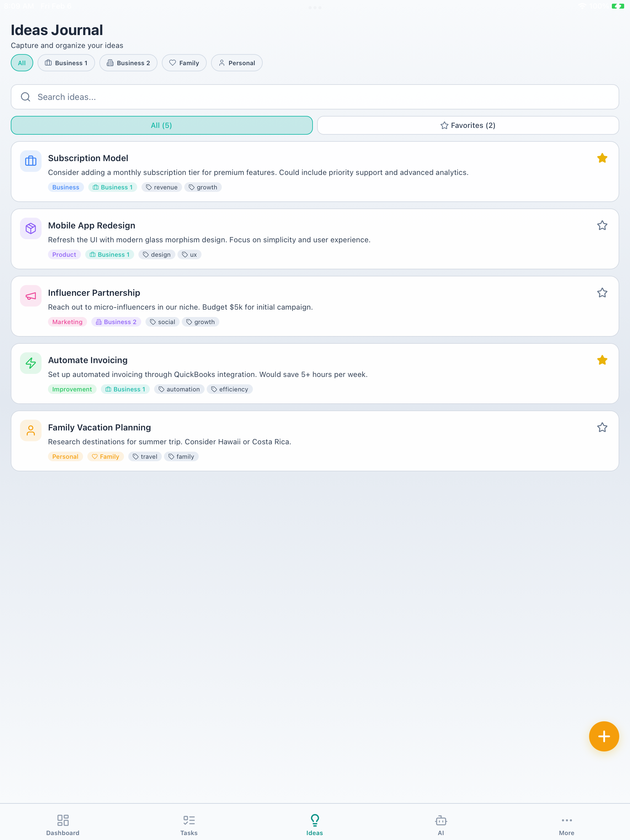Click the revenue tag
The image size is (630, 840).
click(x=161, y=187)
